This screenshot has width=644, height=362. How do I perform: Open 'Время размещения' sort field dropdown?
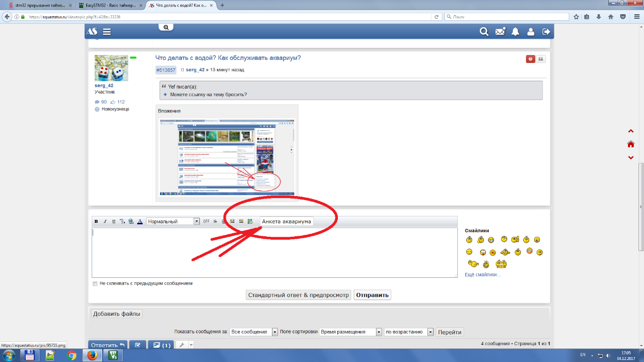pos(351,332)
